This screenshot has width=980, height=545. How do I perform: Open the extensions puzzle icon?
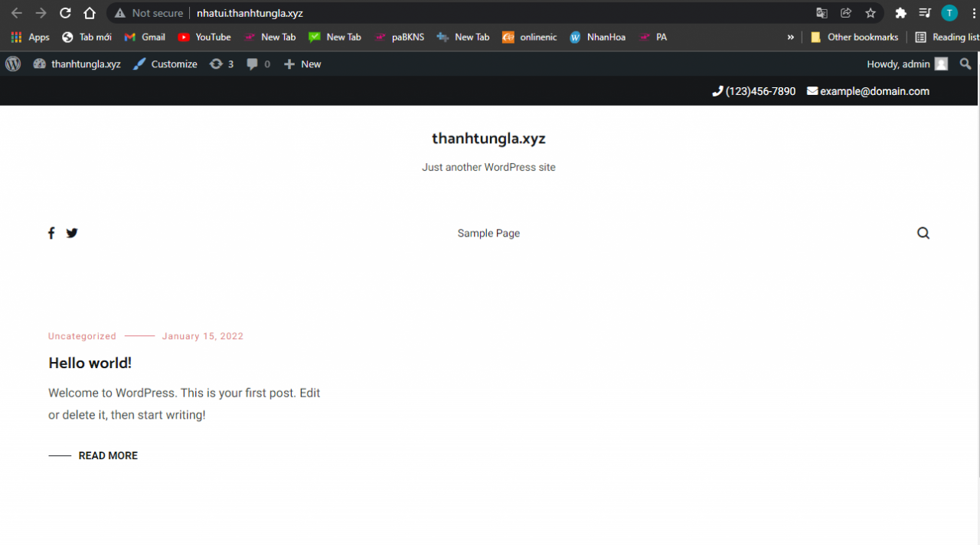[900, 13]
